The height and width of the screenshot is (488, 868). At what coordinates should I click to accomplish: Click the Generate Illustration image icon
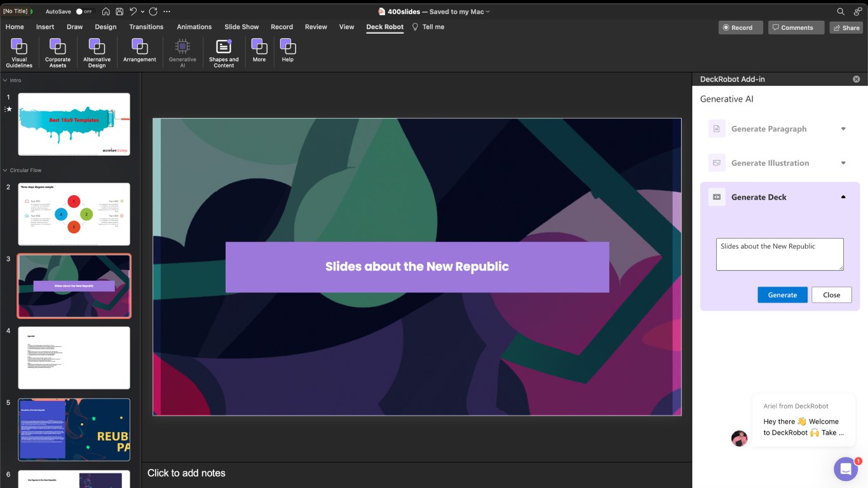click(717, 163)
